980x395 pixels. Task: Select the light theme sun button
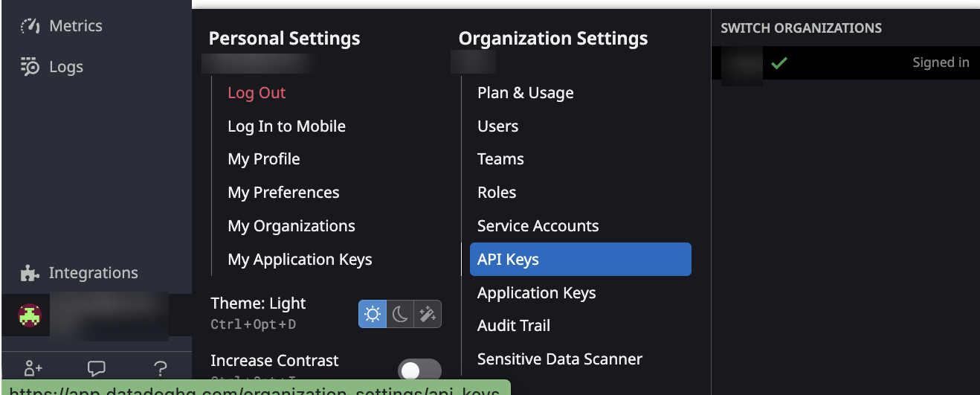point(373,315)
